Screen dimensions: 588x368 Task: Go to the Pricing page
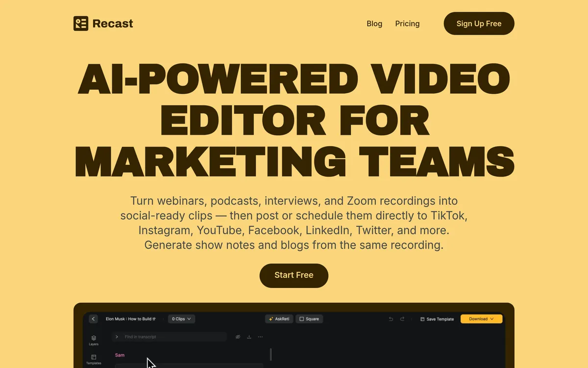pos(407,24)
